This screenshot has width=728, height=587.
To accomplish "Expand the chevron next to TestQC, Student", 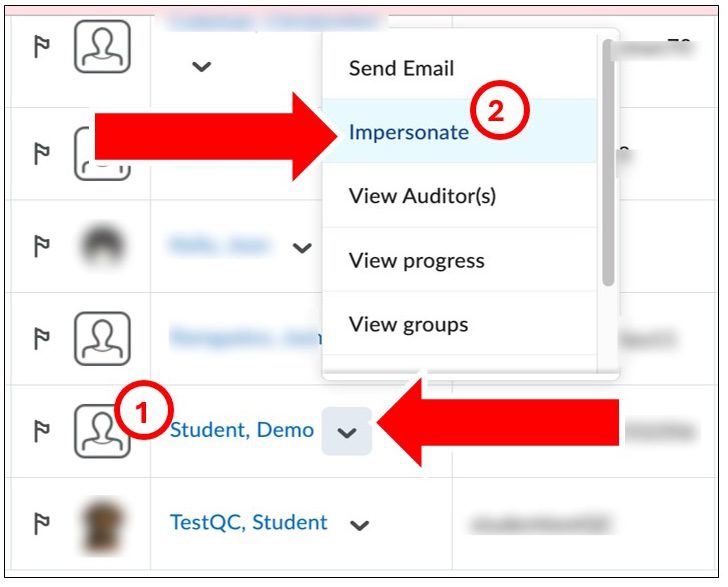I will (359, 525).
